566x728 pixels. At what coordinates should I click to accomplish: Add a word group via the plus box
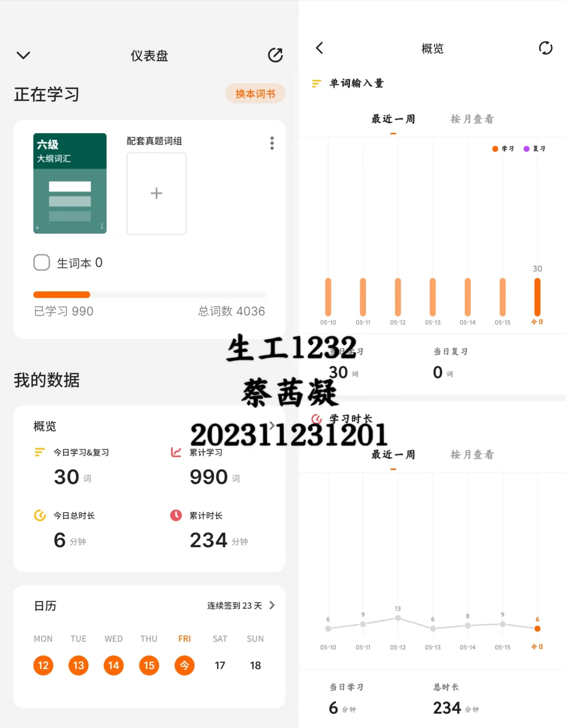click(x=156, y=193)
